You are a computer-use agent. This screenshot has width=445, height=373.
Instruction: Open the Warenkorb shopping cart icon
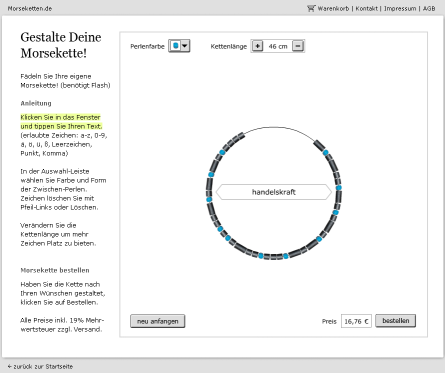311,8
